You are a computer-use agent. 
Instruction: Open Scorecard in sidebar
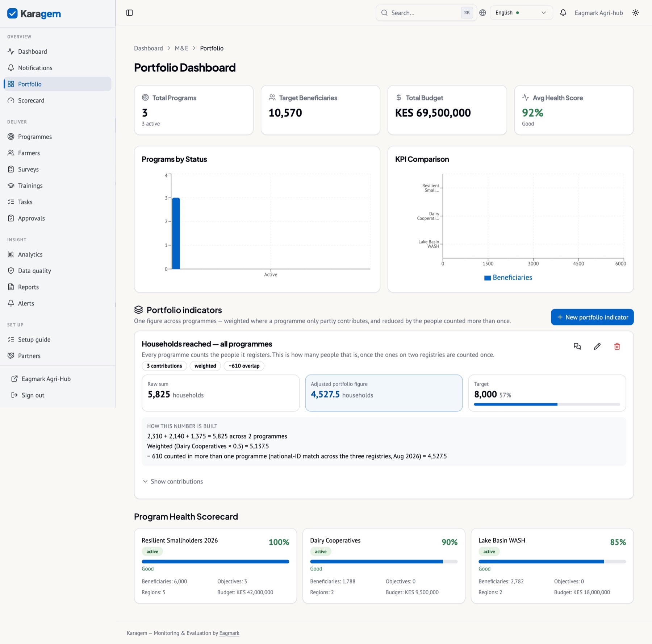pyautogui.click(x=58, y=100)
